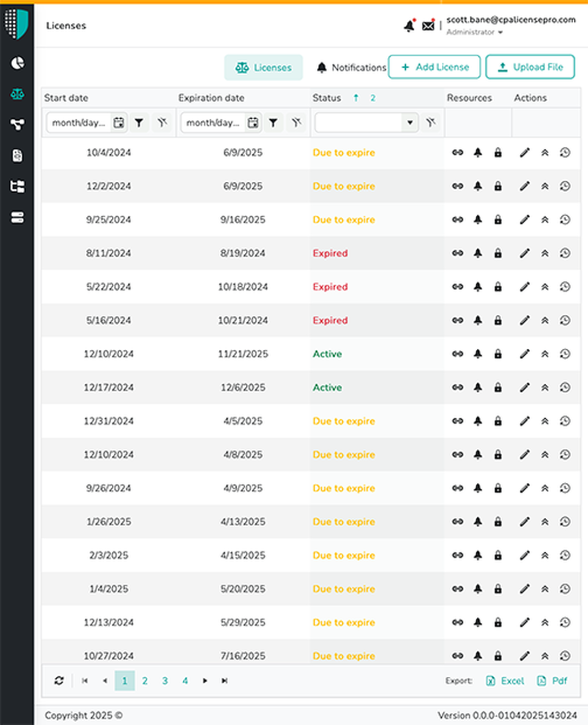
Task: Select current page 1
Action: tap(124, 681)
